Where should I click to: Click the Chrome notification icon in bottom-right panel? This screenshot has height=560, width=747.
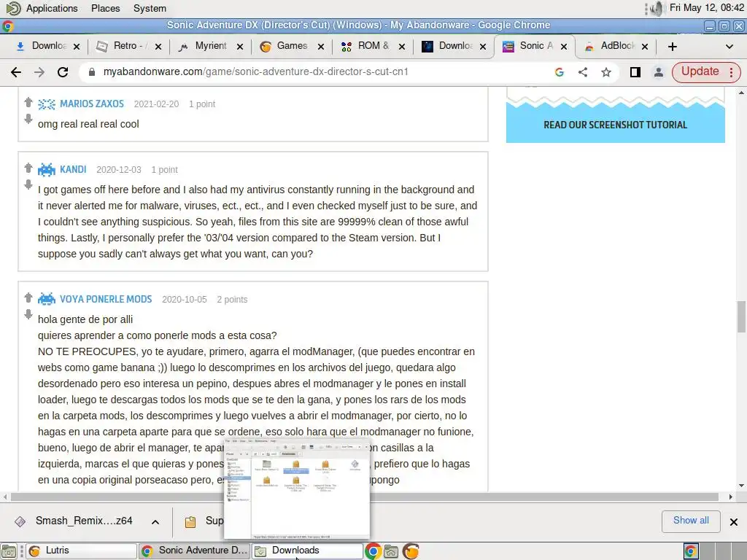coord(691,551)
